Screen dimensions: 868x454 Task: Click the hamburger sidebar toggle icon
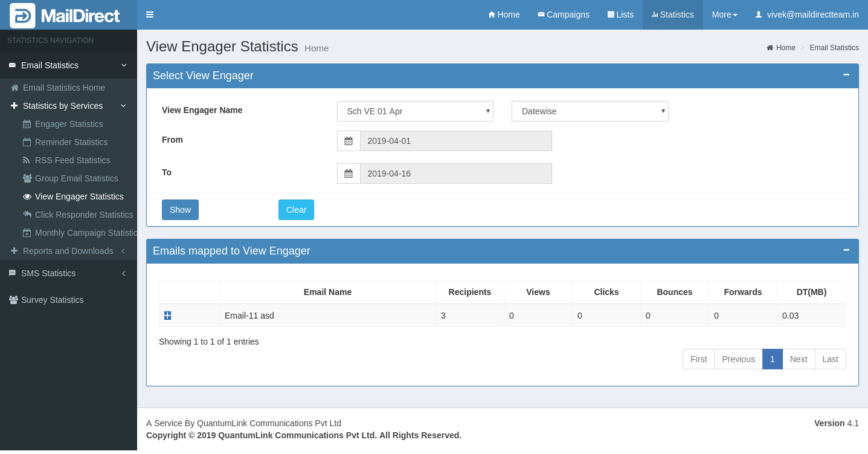pos(150,15)
